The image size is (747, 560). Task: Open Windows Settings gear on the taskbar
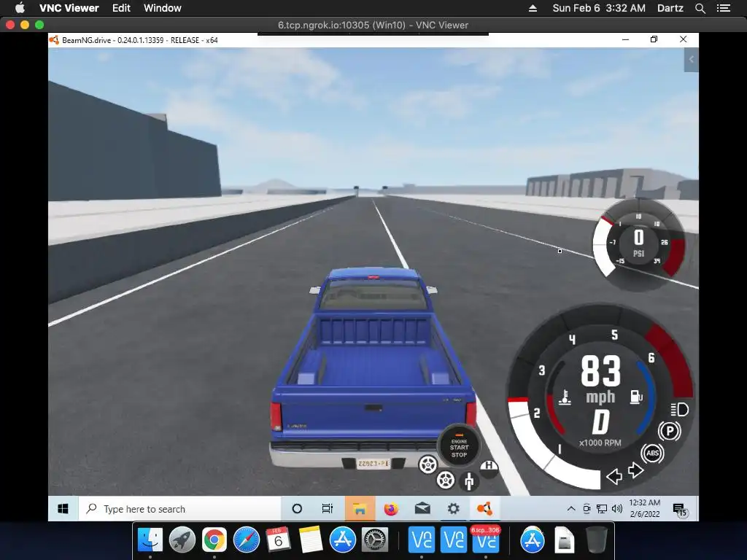(x=454, y=509)
